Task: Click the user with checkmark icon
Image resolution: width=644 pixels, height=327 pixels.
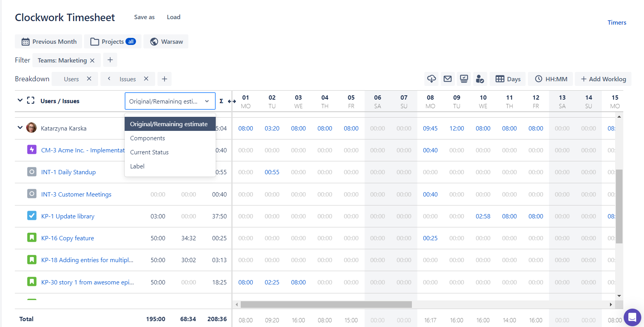Action: (480, 79)
